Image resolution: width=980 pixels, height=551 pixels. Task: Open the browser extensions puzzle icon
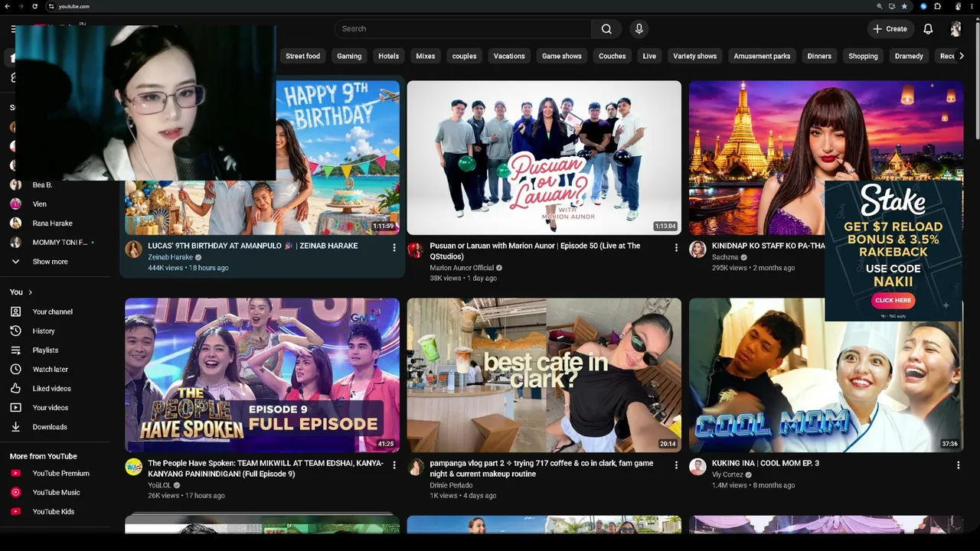(938, 6)
